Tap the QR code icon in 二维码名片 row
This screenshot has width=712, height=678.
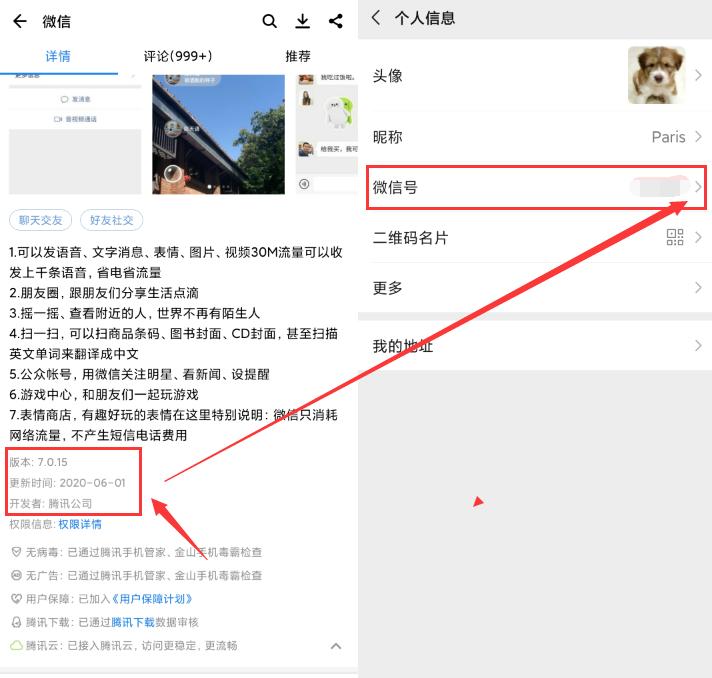pos(675,237)
